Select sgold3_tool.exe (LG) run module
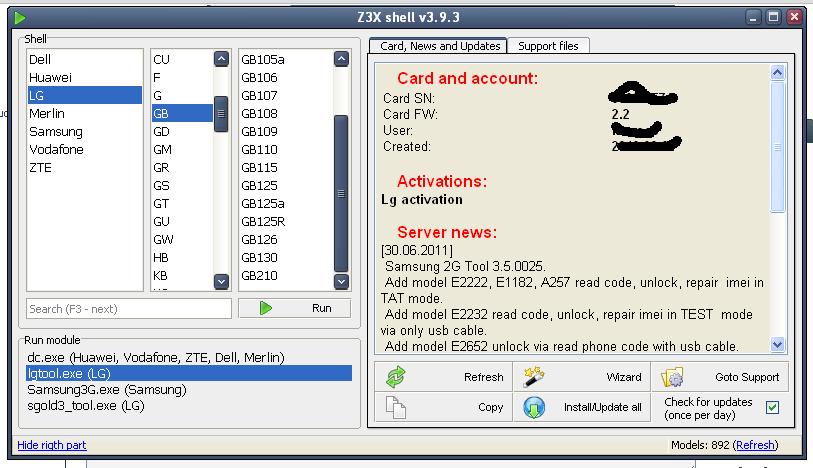Screen dimensions: 813x468 tap(189, 406)
